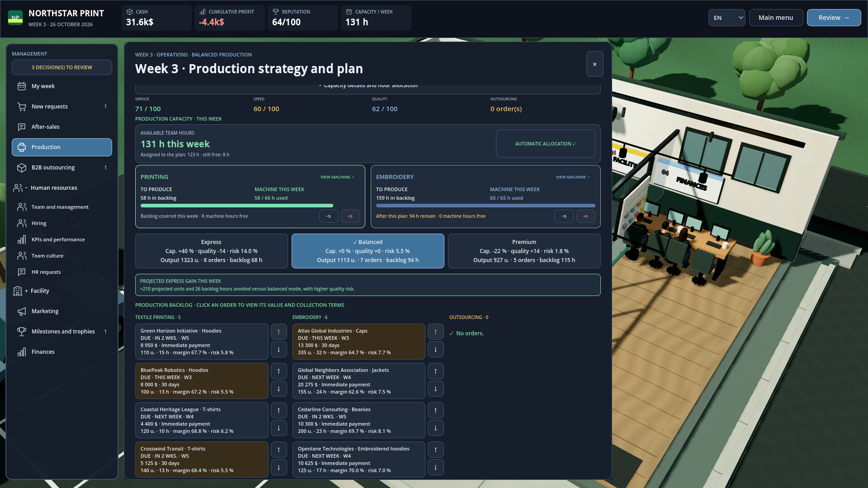Image resolution: width=868 pixels, height=488 pixels.
Task: Open B2B outsourcing box icon
Action: pos(22,168)
